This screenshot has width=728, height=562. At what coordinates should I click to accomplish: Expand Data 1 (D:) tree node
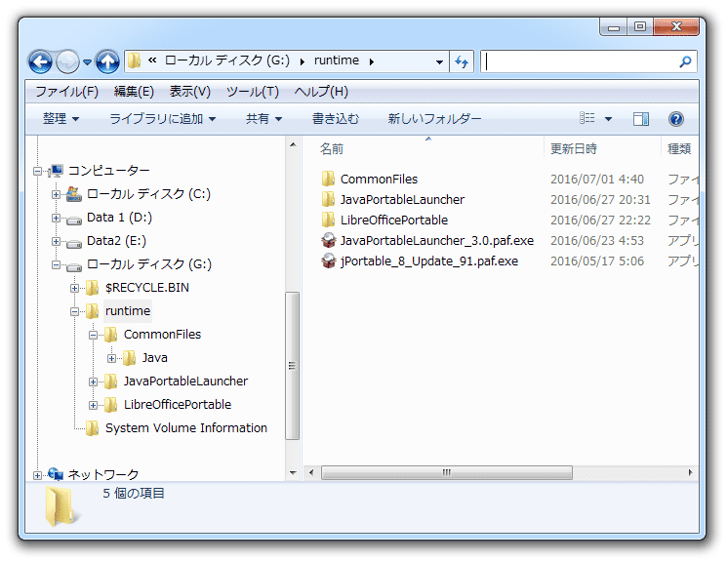click(57, 218)
